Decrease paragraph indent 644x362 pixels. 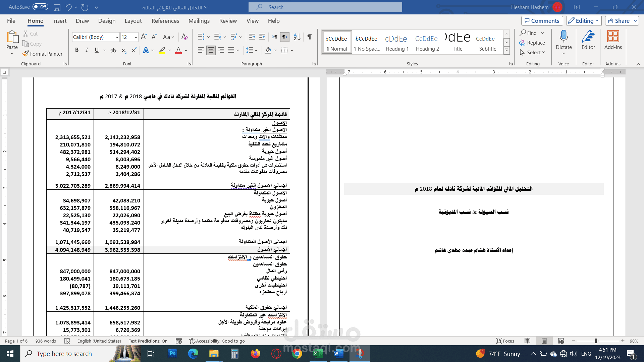click(x=252, y=37)
